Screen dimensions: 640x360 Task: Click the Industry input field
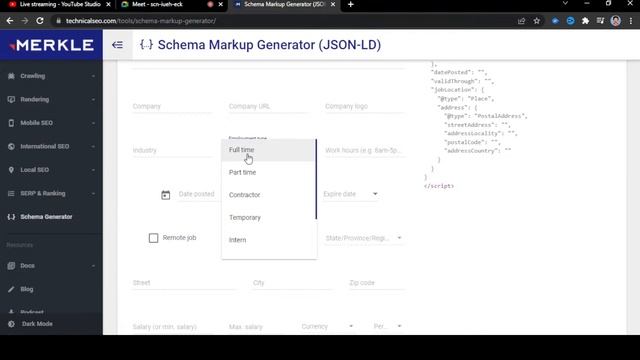click(172, 150)
